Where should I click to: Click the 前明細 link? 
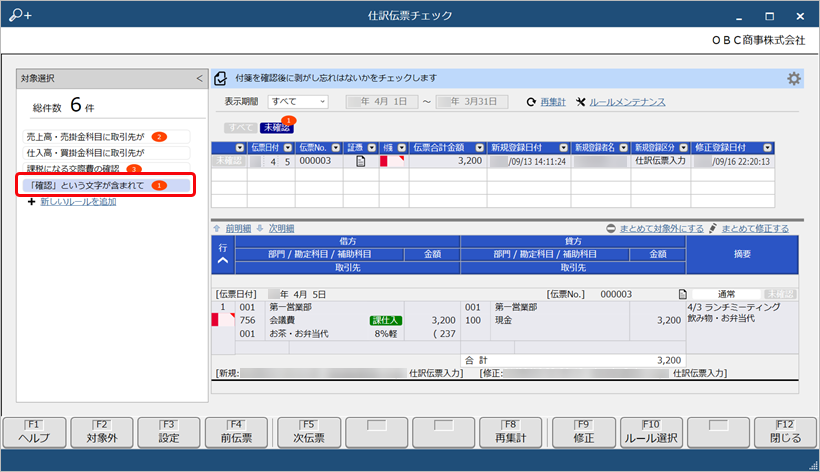[x=238, y=228]
